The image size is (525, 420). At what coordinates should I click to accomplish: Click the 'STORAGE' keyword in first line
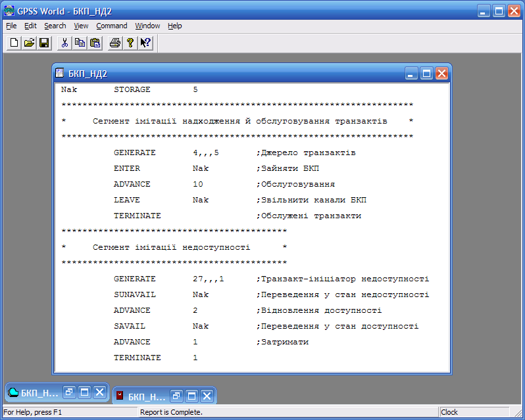132,89
